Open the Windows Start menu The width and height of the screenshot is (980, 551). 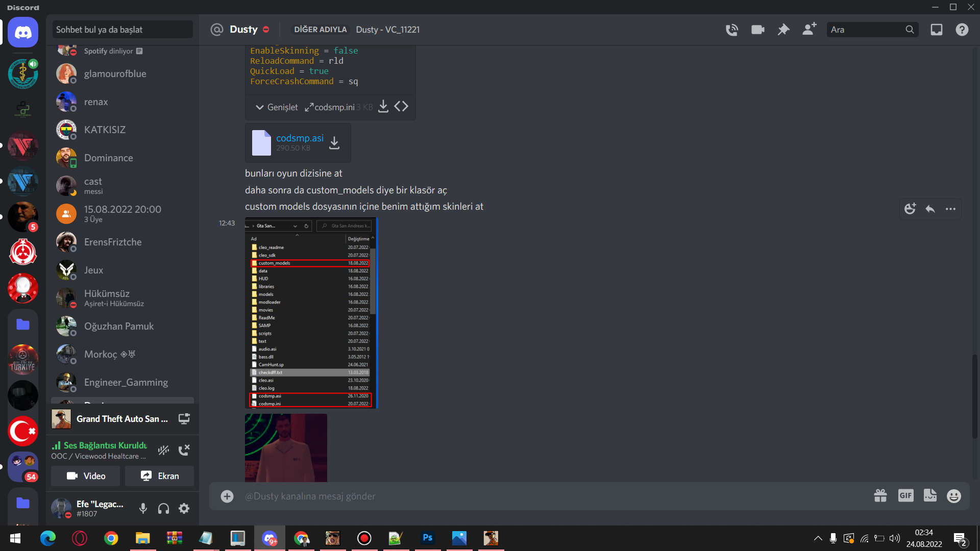[15, 538]
